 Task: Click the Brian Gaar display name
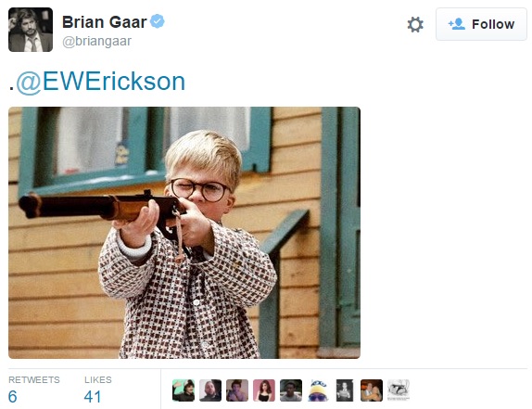104,22
